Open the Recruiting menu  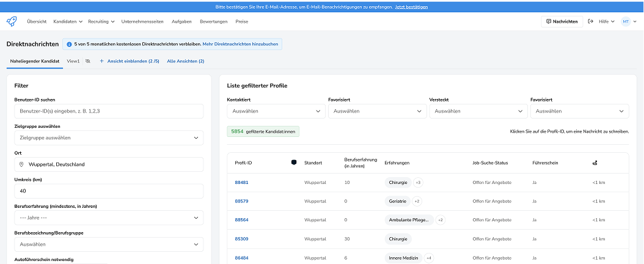point(101,21)
